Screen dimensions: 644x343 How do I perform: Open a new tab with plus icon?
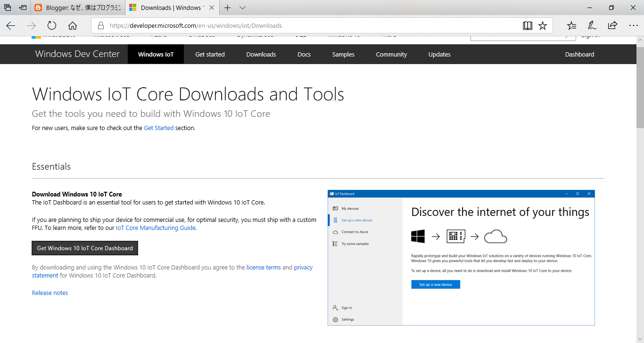click(x=228, y=8)
